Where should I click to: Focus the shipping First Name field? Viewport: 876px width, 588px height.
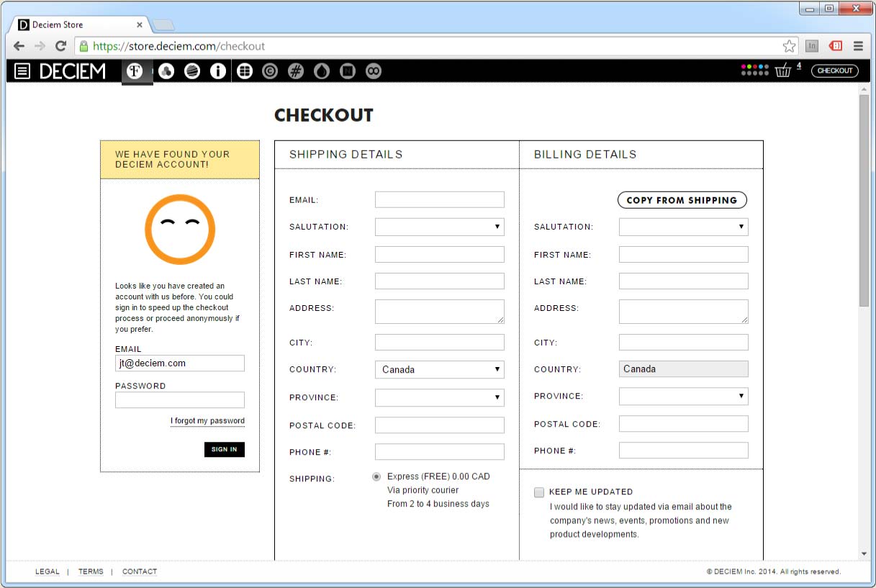[x=440, y=254]
